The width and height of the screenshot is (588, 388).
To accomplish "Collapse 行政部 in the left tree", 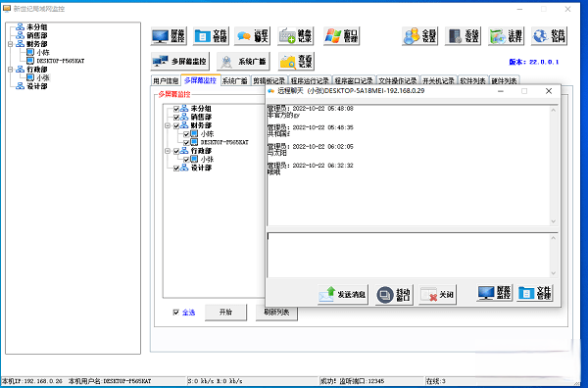I will point(11,70).
